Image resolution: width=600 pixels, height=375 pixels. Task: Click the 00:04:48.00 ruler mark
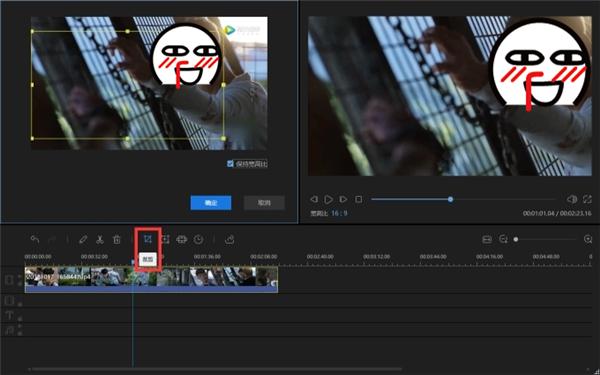(x=546, y=257)
